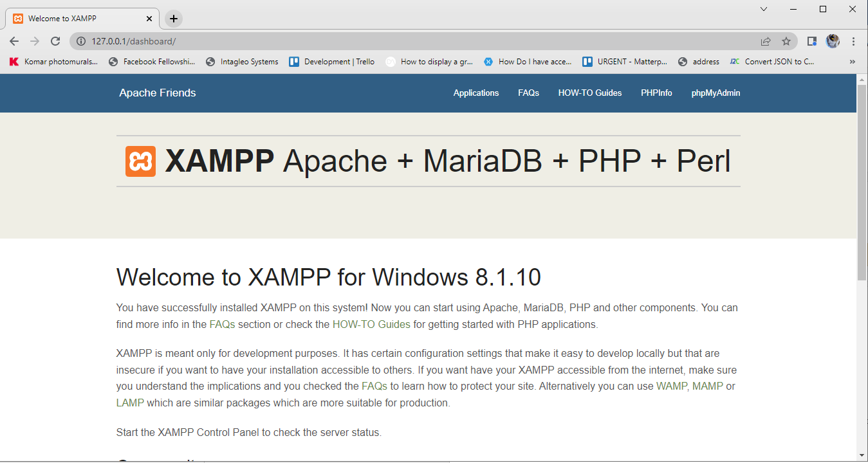Follow the FAQs link in first paragraph
868x463 pixels.
[223, 324]
